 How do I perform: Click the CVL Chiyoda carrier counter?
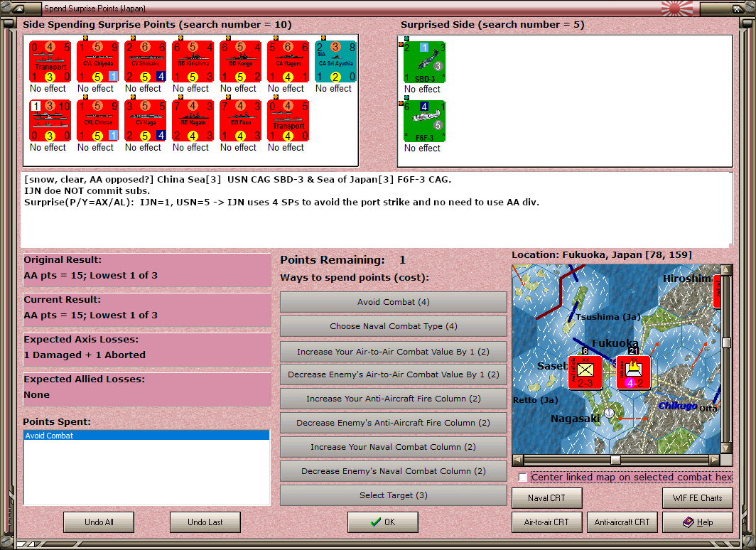click(x=98, y=62)
